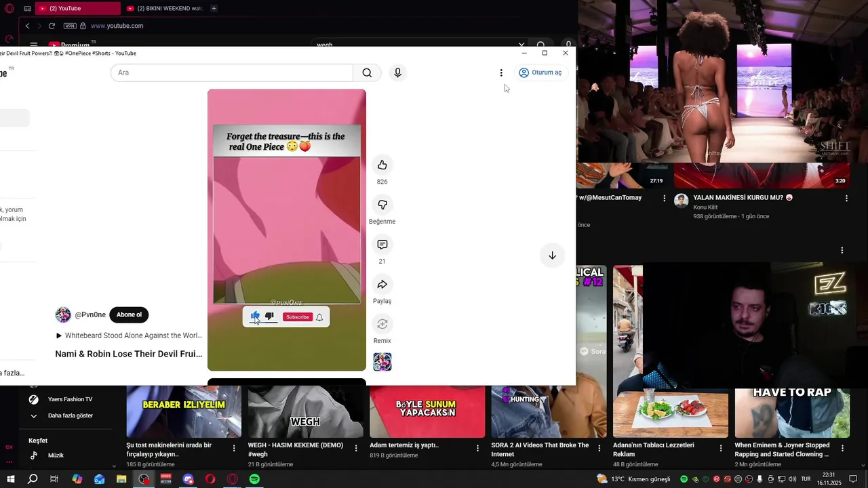Open the BÖYLE SUNUM YAPACAKSIN thumbnail
Screen dimensions: 868x488
pos(427,412)
